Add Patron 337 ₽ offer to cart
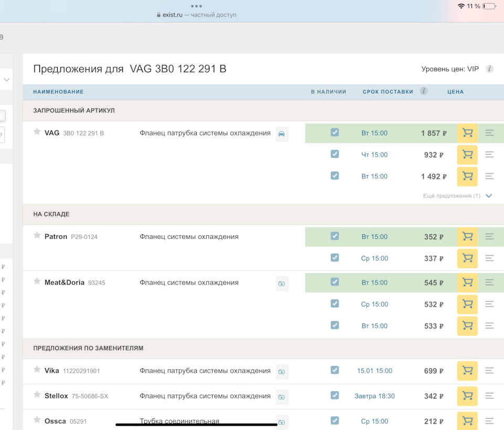Screen dimensions: 504x430 (x=467, y=258)
